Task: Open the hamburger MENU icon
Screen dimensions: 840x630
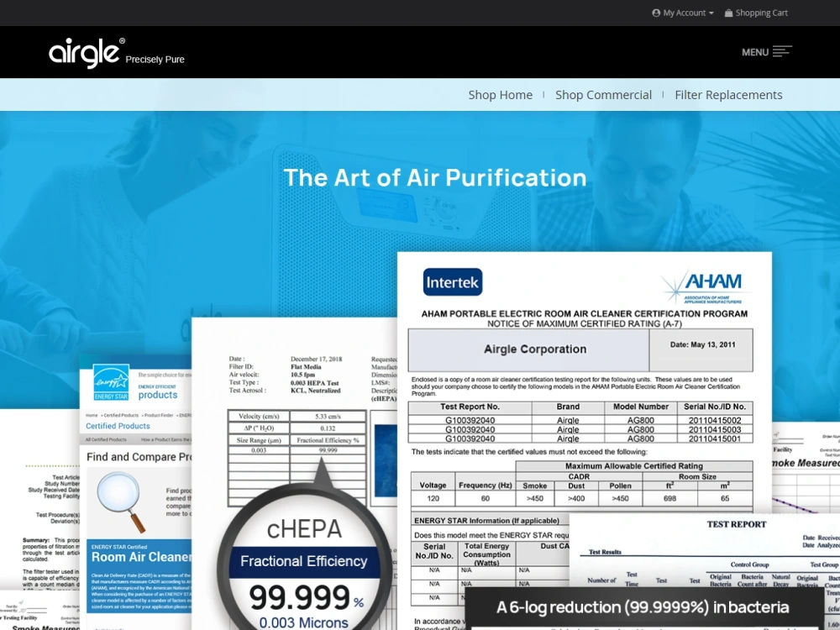Action: [782, 51]
